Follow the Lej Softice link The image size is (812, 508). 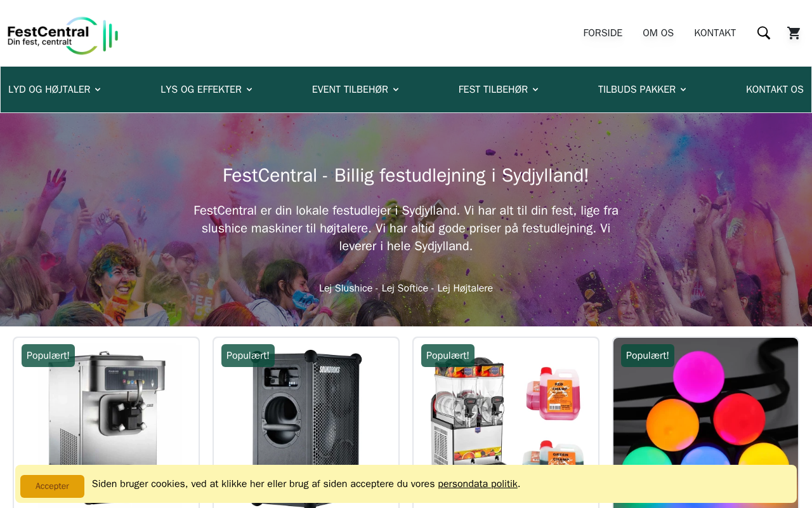pos(405,288)
